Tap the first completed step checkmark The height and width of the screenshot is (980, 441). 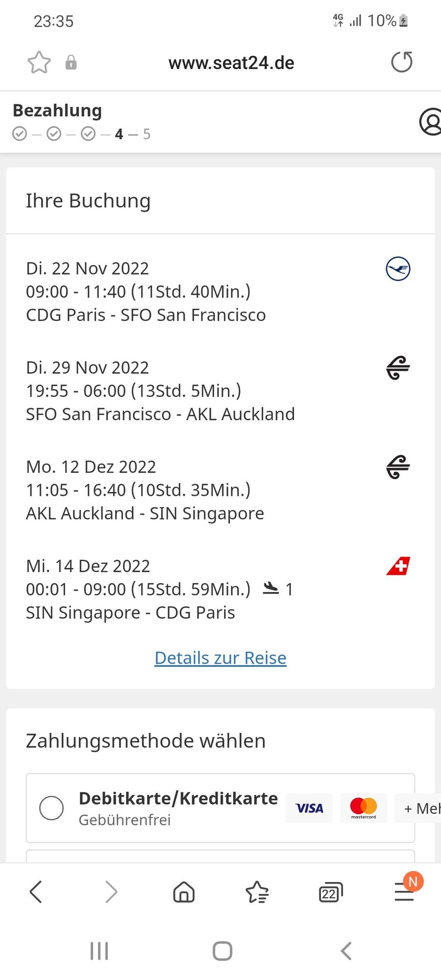click(20, 134)
